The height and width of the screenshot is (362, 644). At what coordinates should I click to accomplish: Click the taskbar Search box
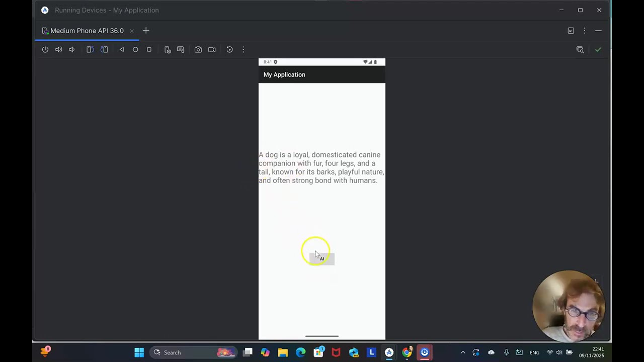(194, 352)
